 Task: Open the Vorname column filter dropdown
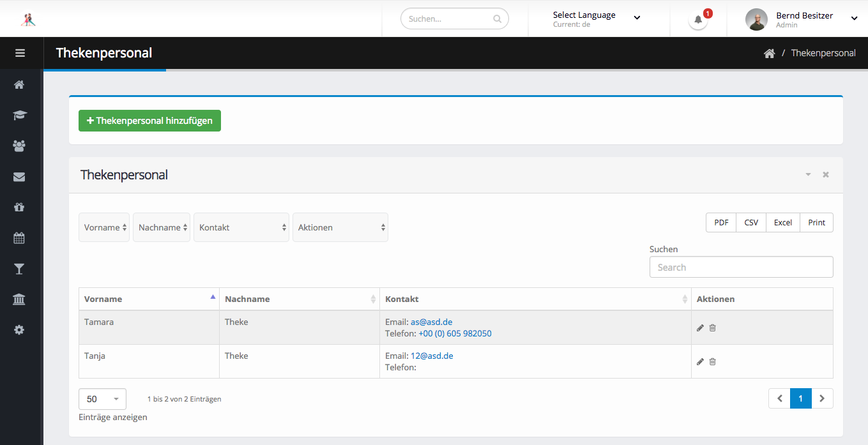click(x=104, y=227)
